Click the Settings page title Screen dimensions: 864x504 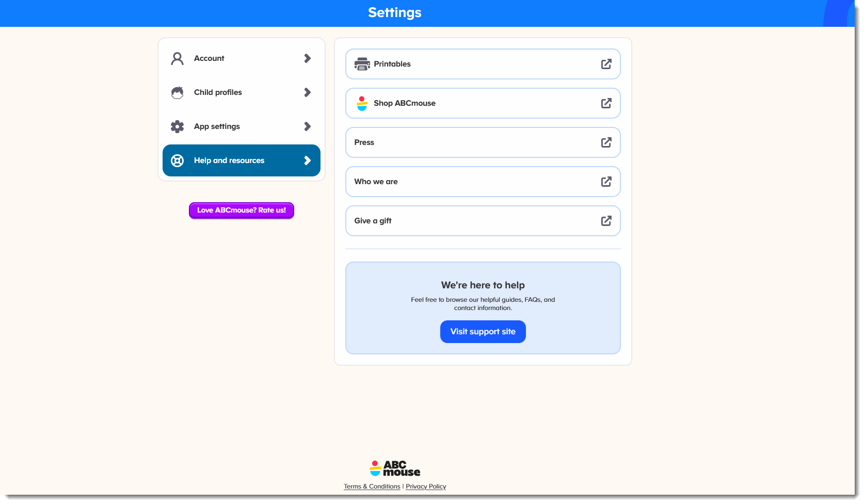point(395,12)
